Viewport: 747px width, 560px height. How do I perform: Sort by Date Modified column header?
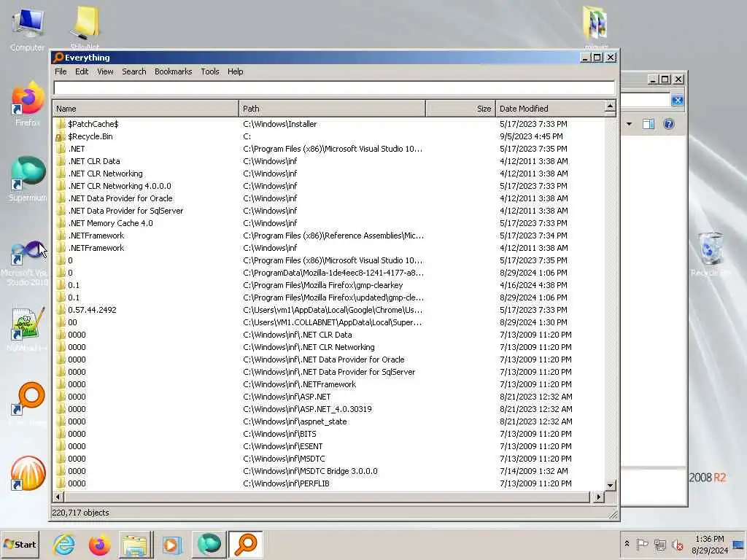click(550, 109)
